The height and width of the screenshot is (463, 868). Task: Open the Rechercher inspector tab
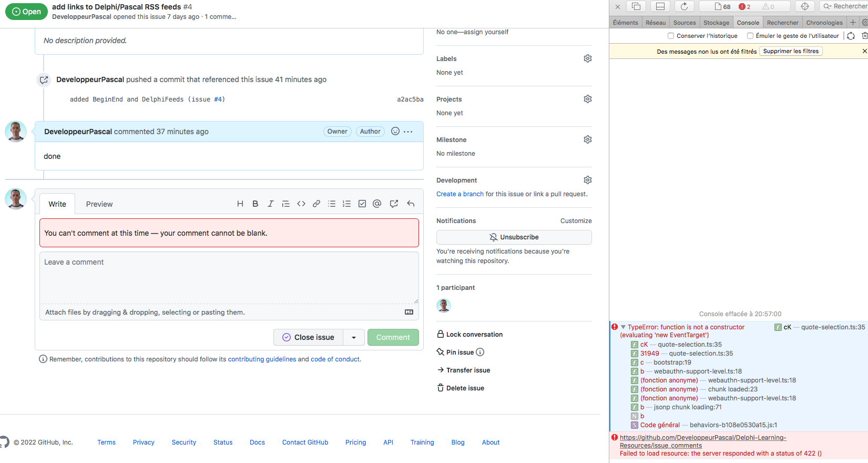pos(782,23)
